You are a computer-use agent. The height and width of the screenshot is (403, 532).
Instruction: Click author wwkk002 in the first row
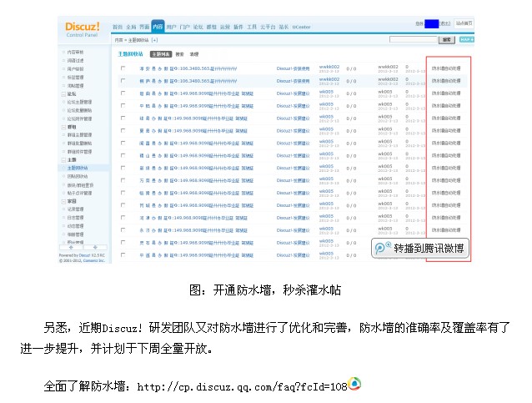tap(329, 67)
